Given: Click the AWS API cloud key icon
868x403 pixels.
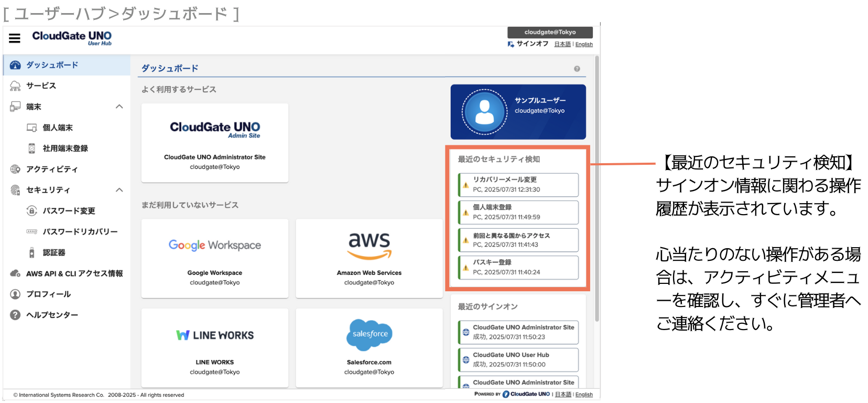Looking at the screenshot, I should point(15,273).
